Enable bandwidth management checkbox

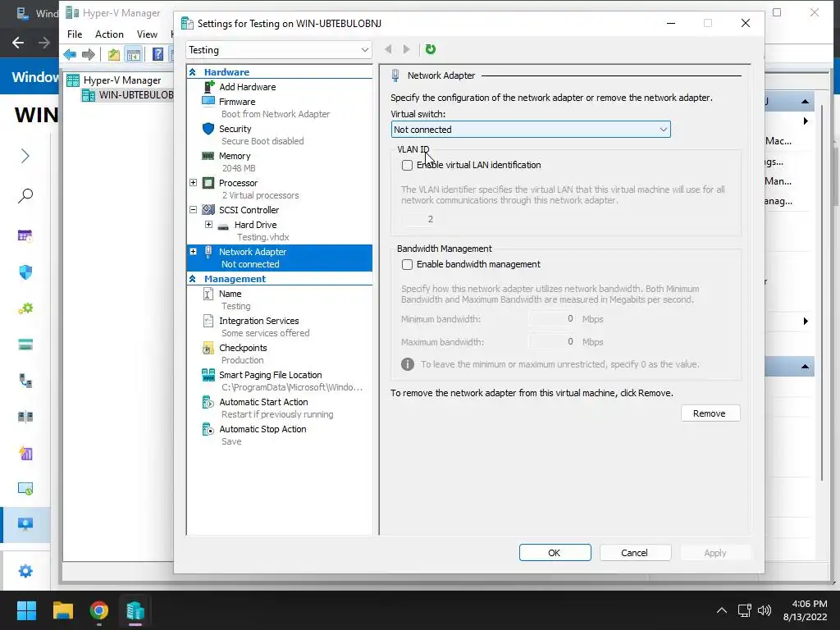(x=407, y=265)
